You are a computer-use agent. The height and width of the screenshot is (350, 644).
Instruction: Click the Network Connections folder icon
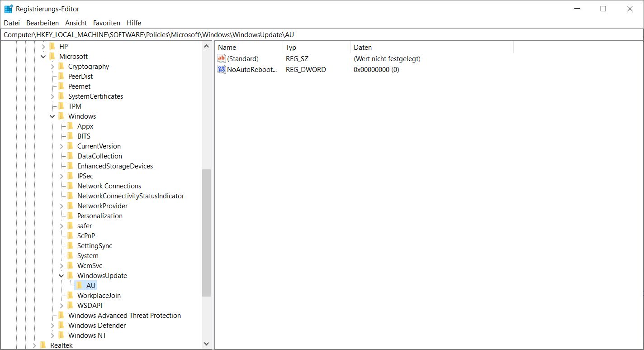pos(70,186)
